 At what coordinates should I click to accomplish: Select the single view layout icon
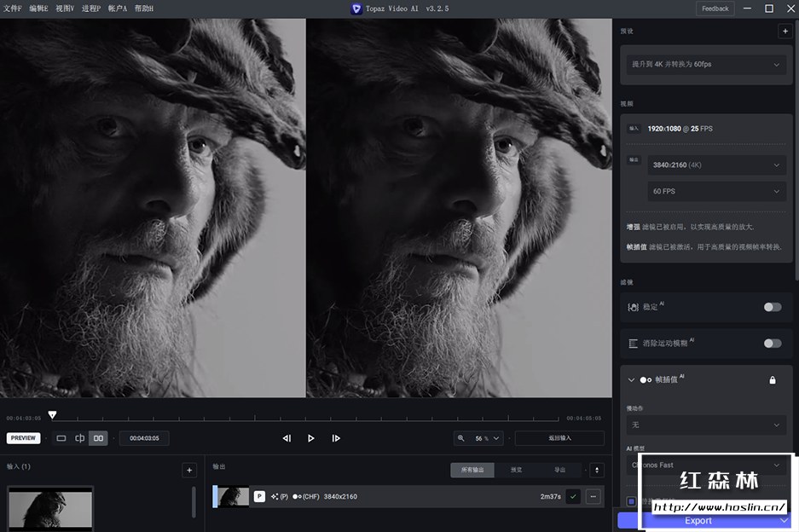point(61,438)
